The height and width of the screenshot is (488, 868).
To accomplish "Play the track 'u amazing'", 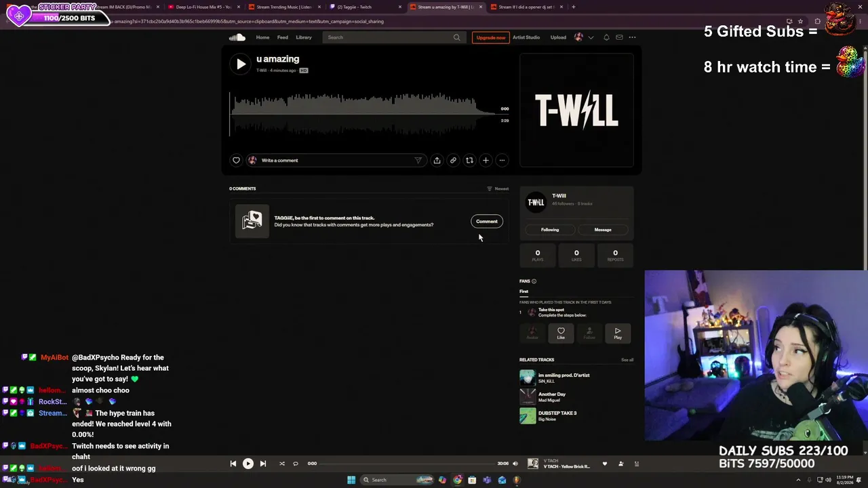I will coord(241,64).
